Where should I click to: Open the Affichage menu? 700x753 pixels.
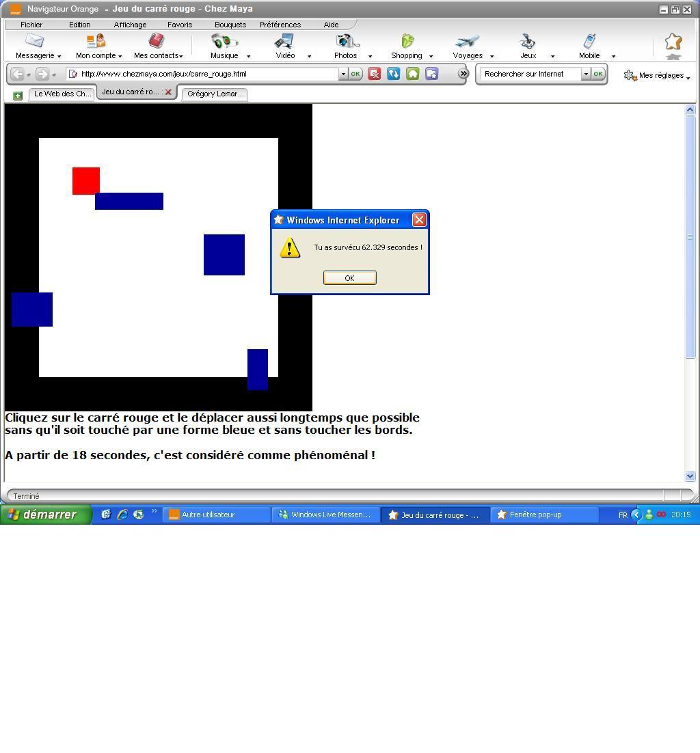coord(130,25)
